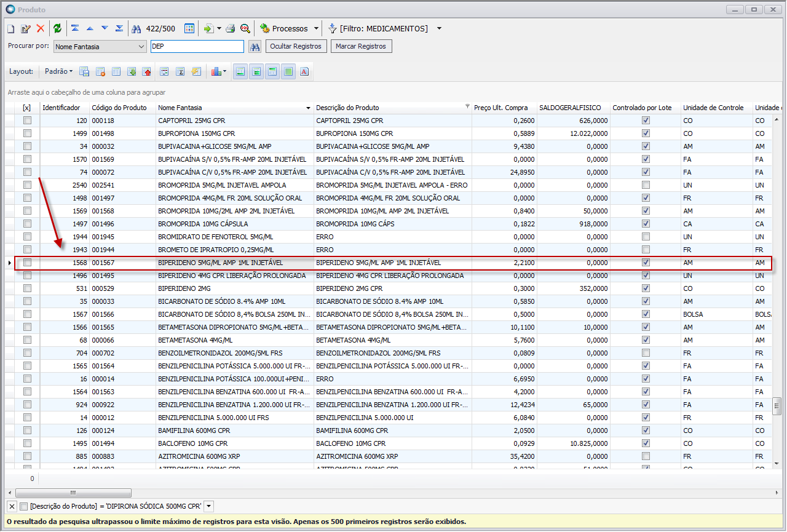Check the row box for BUPROPIONA 150MG CPR

(x=27, y=133)
